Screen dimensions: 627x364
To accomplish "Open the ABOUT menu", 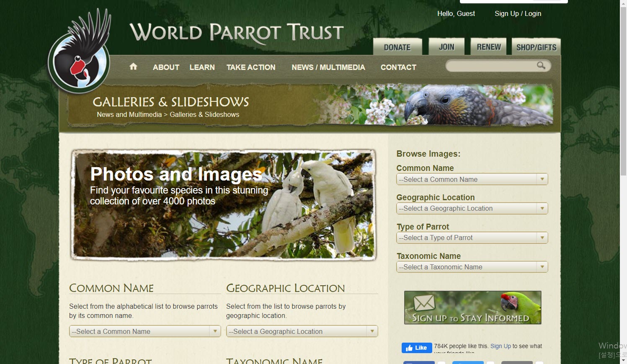I will coord(166,67).
